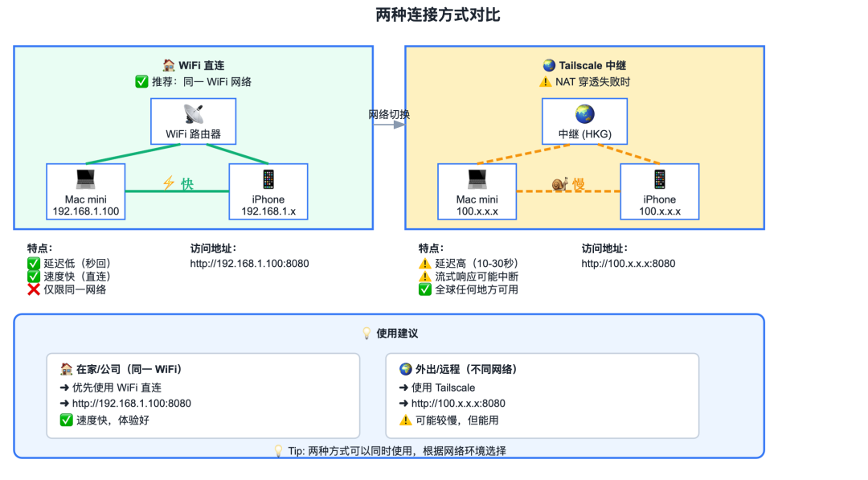The width and height of the screenshot is (868, 480).
Task: Click the Tip text at the bottom
Action: click(434, 451)
